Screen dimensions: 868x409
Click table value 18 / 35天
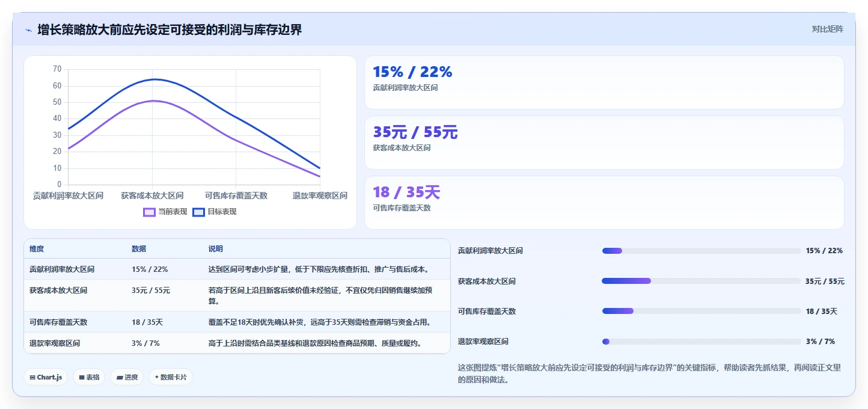coord(147,322)
